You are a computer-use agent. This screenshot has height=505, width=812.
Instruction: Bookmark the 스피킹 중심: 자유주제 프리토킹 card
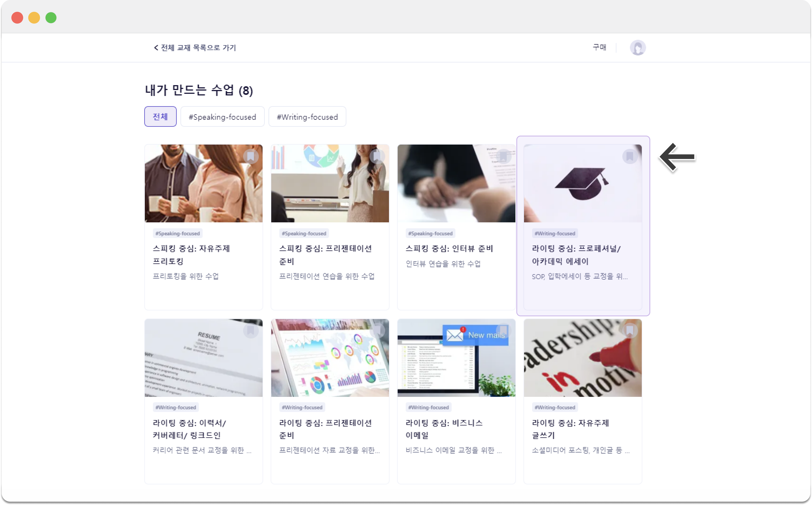[x=251, y=156]
